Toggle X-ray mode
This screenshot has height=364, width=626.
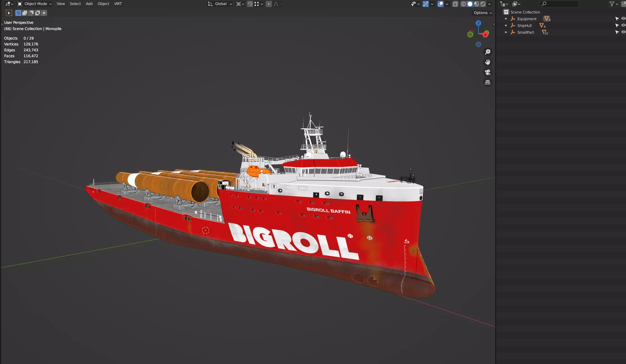tap(455, 4)
